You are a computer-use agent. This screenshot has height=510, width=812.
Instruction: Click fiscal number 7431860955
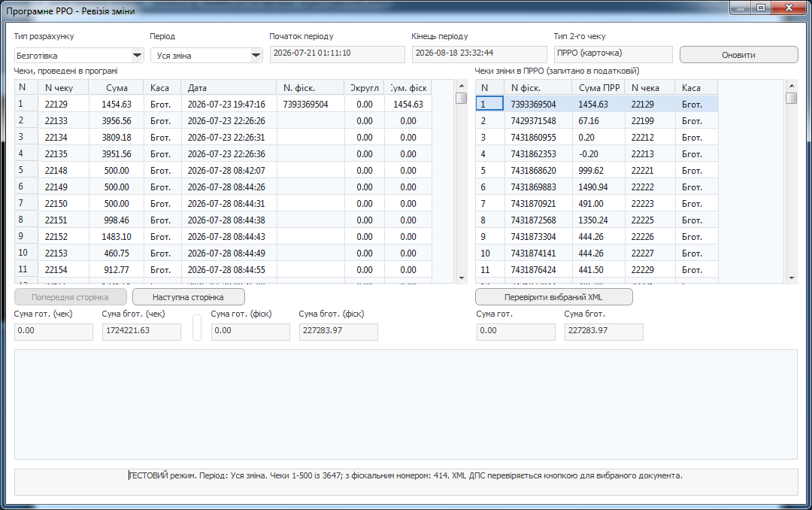538,138
